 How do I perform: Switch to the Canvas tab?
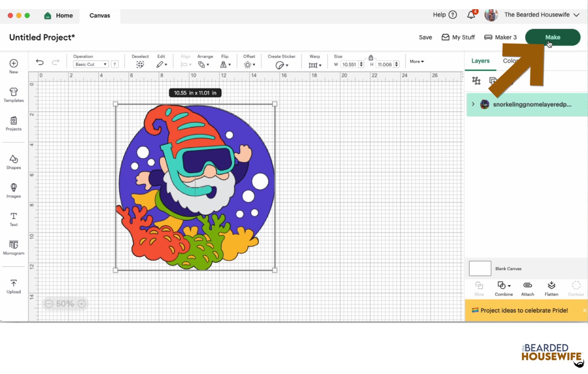(x=100, y=15)
